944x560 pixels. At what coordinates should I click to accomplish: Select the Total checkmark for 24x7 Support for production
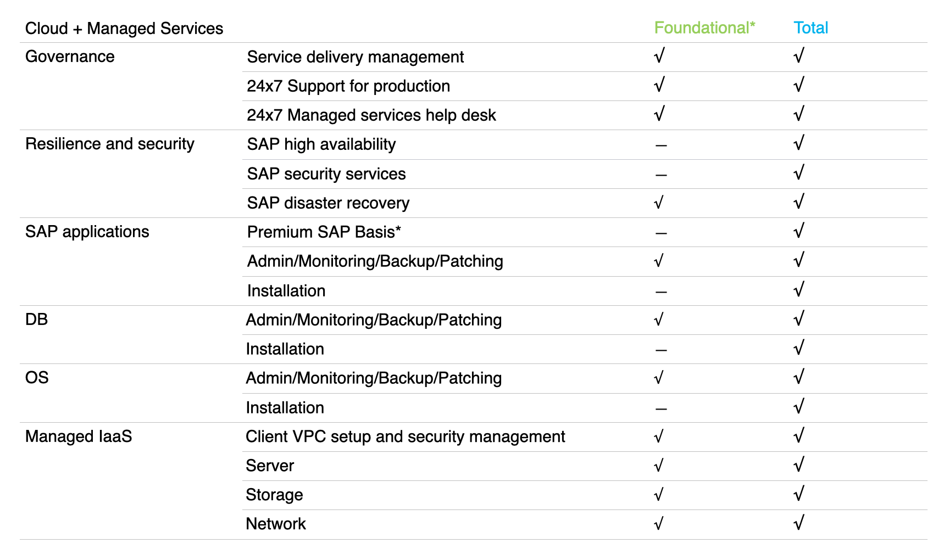(799, 85)
